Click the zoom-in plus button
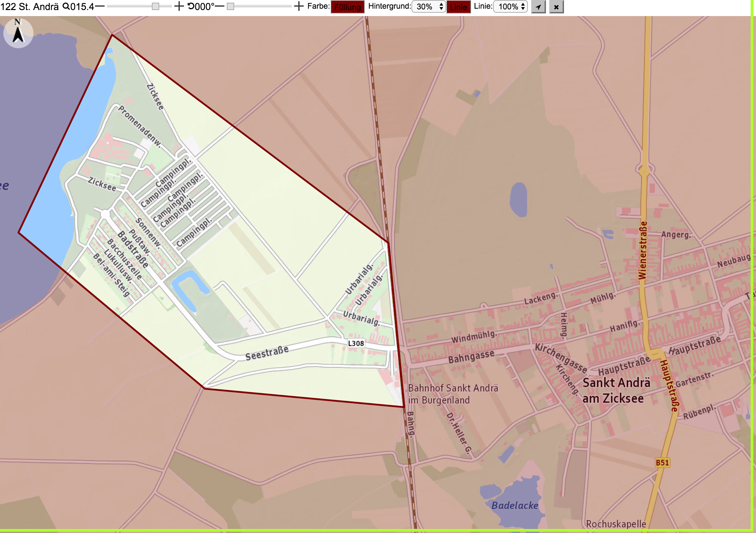Screen dimensions: 756x533 pos(179,6)
